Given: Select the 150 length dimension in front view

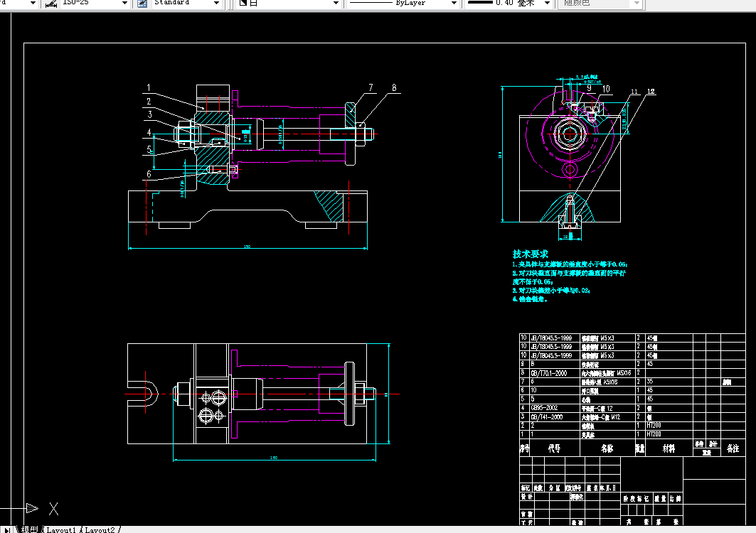Looking at the screenshot, I should tap(247, 247).
